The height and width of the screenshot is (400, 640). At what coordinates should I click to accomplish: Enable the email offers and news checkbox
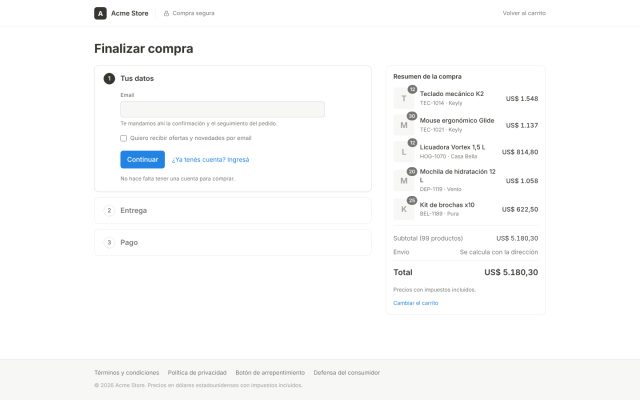click(x=123, y=138)
